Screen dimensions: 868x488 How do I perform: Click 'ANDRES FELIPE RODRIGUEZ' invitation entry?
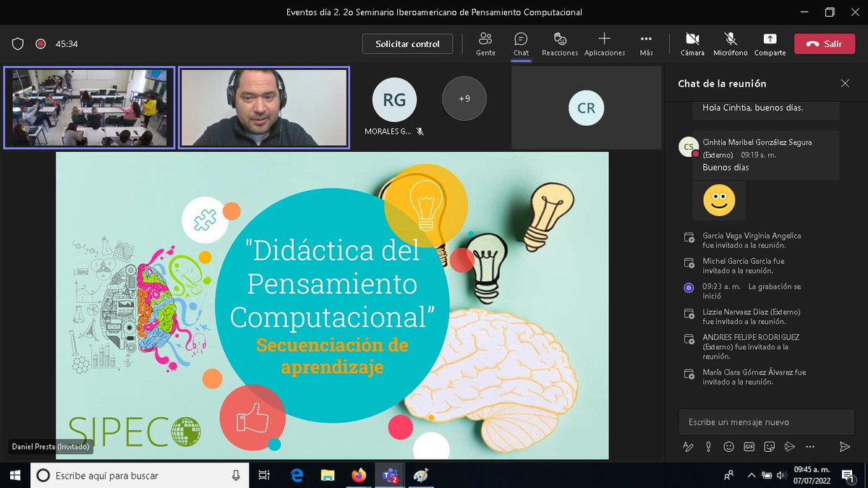click(751, 346)
